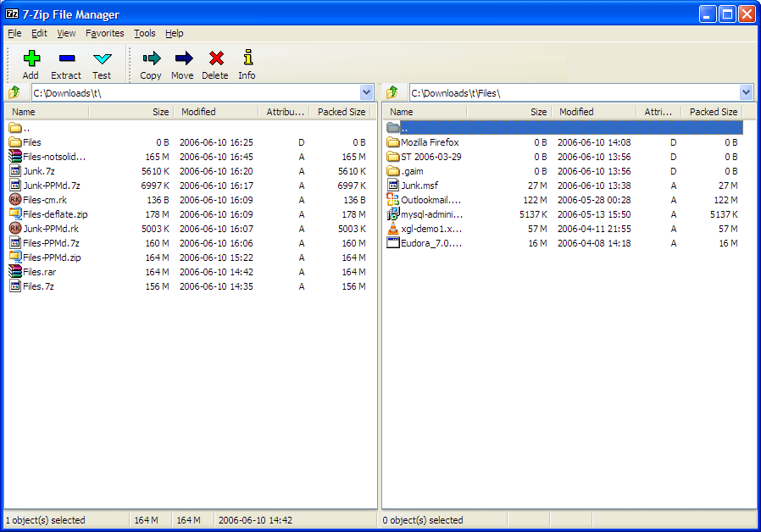Click the Extract toolbar icon
The image size is (761, 532).
(x=66, y=58)
